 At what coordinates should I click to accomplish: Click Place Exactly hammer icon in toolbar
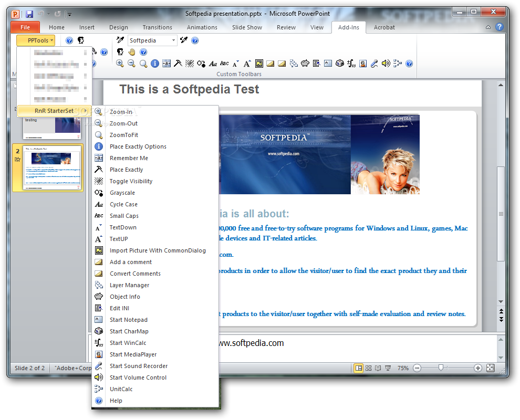pos(178,64)
